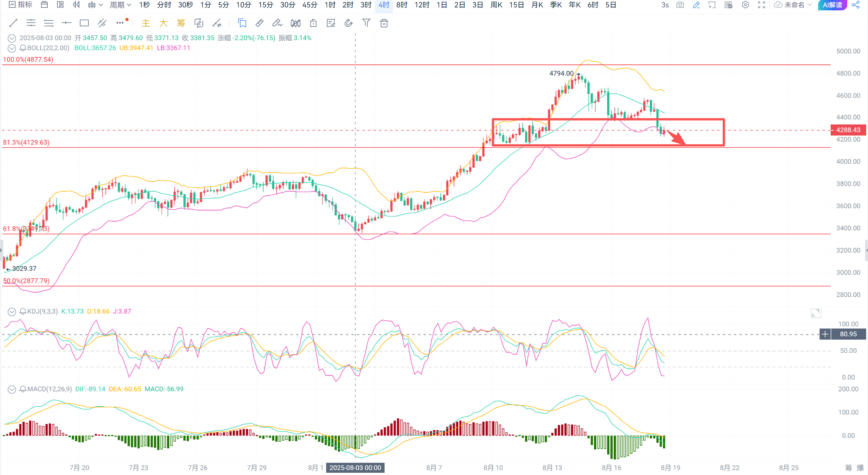Open the 周期 period dropdown
This screenshot has width=868, height=475.
(120, 5)
